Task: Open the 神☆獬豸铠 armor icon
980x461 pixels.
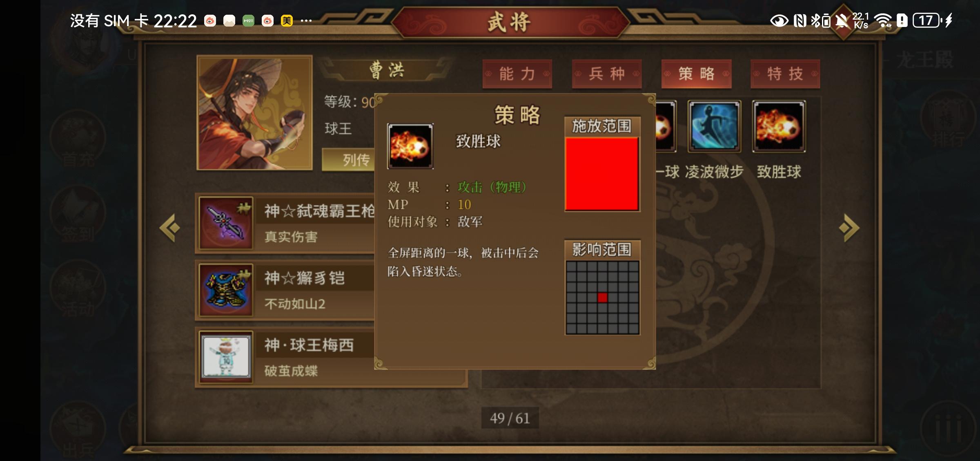Action: [x=226, y=290]
